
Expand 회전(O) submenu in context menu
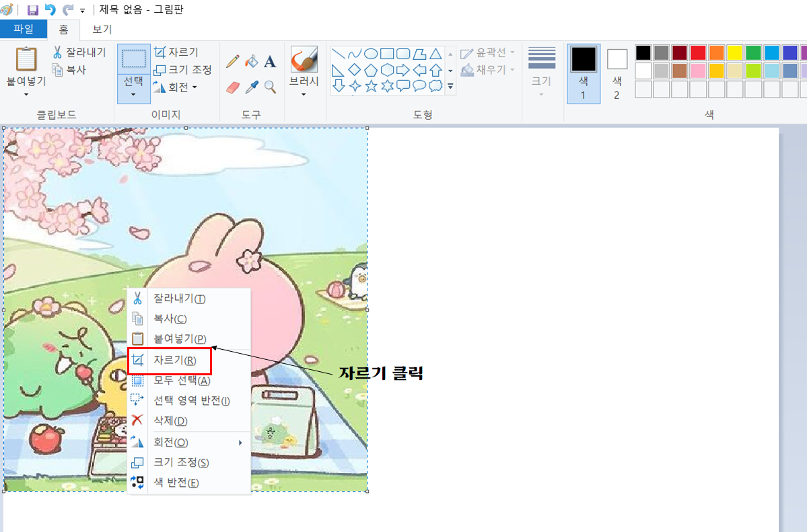point(189,443)
